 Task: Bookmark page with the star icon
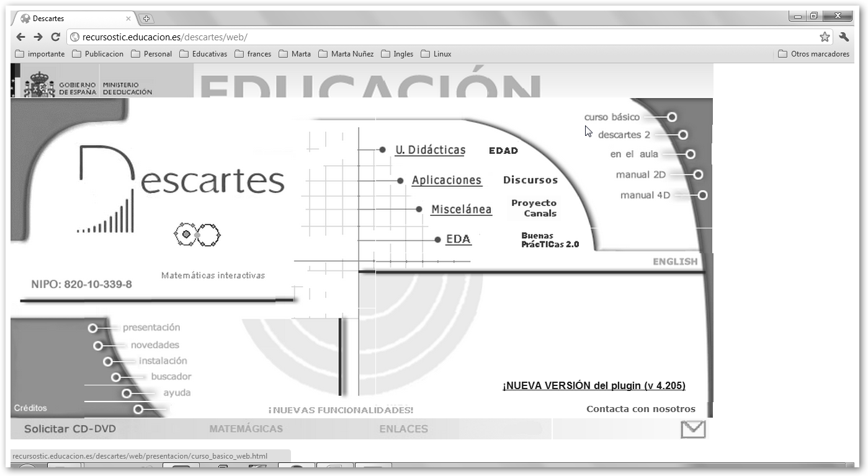[x=825, y=37]
